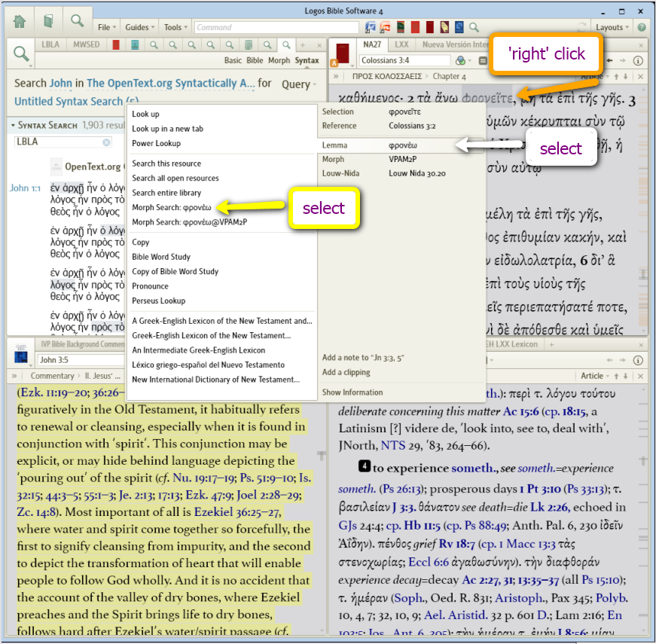
Task: Switch to the Syntax search type
Action: (307, 61)
